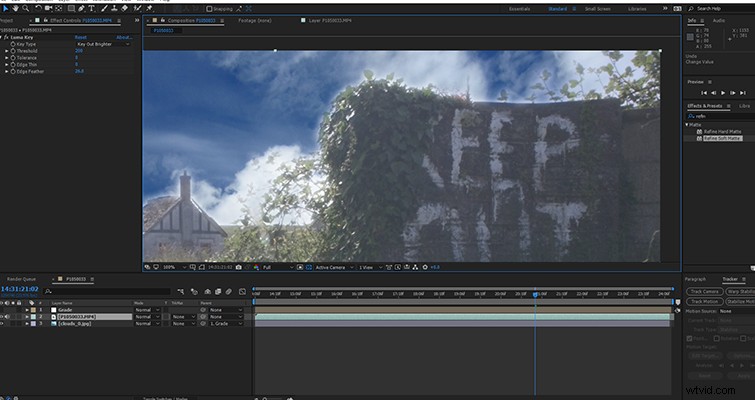Select the Brush tool
Screen dimensions: 755x400
click(104, 9)
